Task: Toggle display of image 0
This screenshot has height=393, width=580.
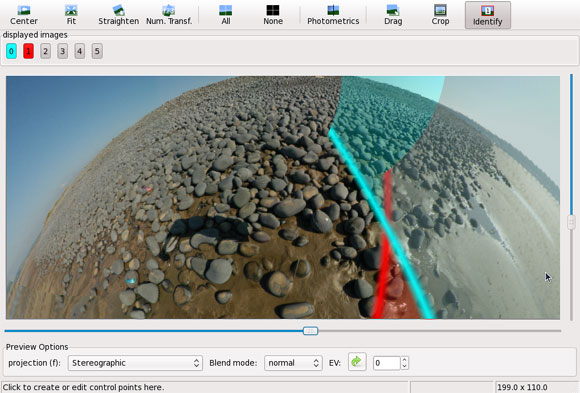Action: [x=11, y=51]
